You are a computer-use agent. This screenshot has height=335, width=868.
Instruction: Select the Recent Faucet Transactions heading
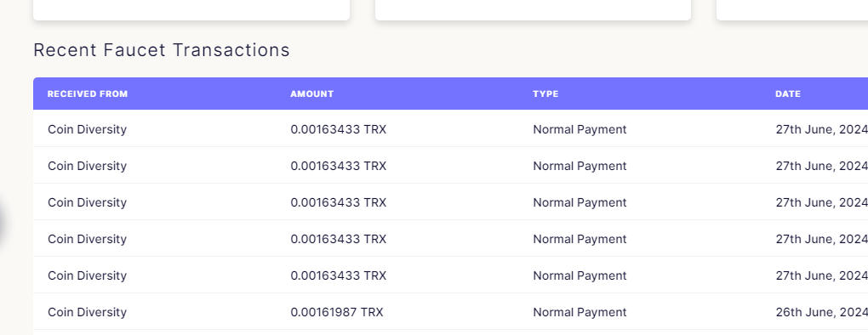click(x=162, y=50)
